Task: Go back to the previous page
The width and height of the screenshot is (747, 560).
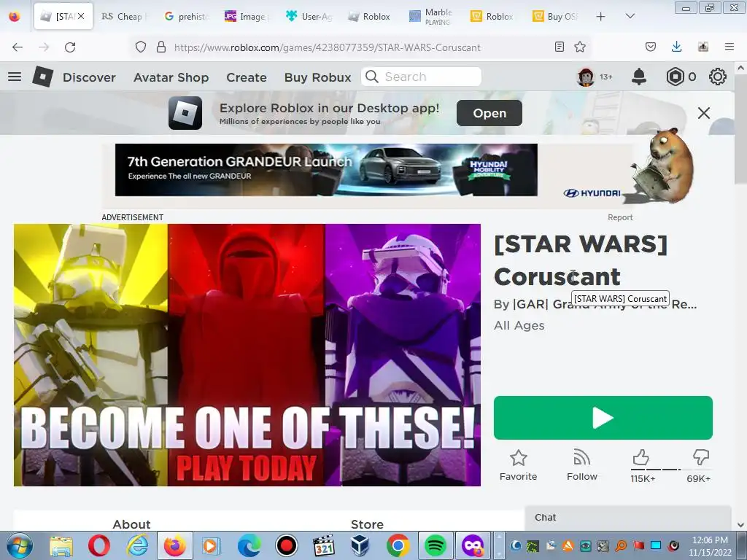Action: point(18,47)
